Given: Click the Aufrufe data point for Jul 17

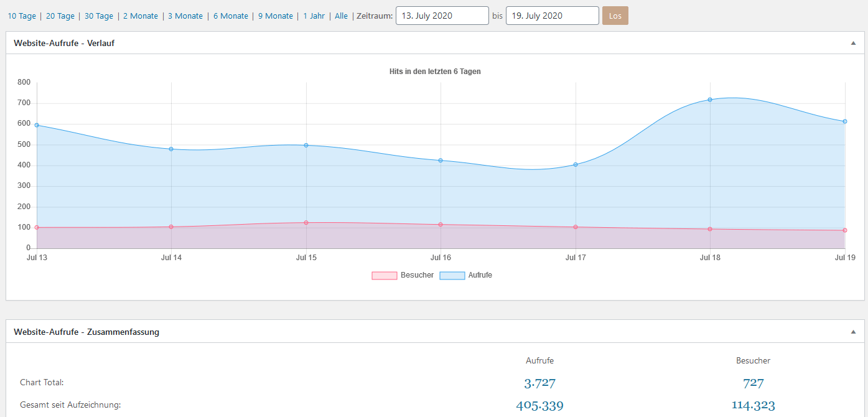Looking at the screenshot, I should (576, 165).
